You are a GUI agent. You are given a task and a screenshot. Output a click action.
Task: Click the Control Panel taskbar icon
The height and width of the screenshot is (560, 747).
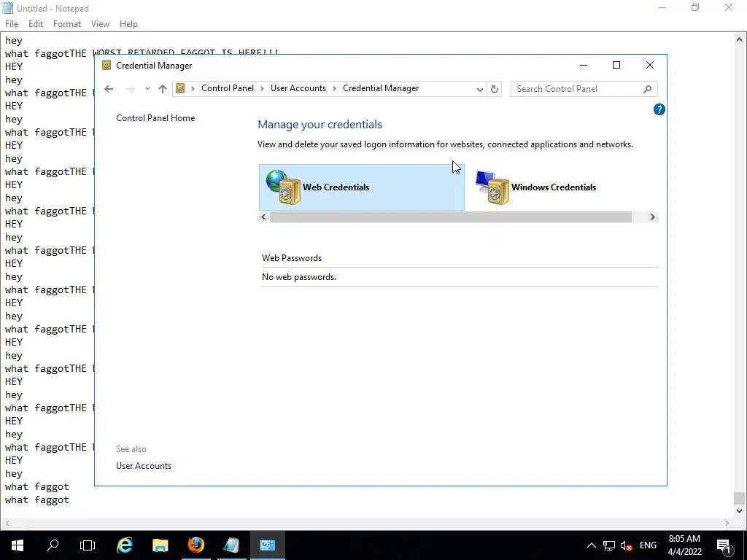pyautogui.click(x=267, y=545)
